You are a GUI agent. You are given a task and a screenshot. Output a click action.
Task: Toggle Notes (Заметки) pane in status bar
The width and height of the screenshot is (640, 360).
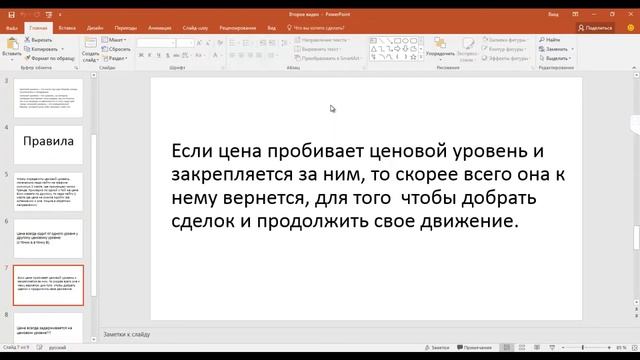[437, 347]
